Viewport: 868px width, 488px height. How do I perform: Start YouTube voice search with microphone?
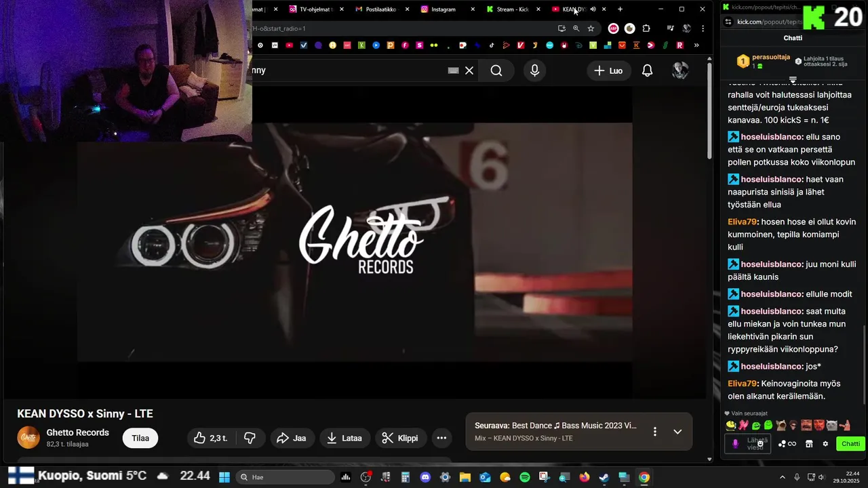point(535,70)
